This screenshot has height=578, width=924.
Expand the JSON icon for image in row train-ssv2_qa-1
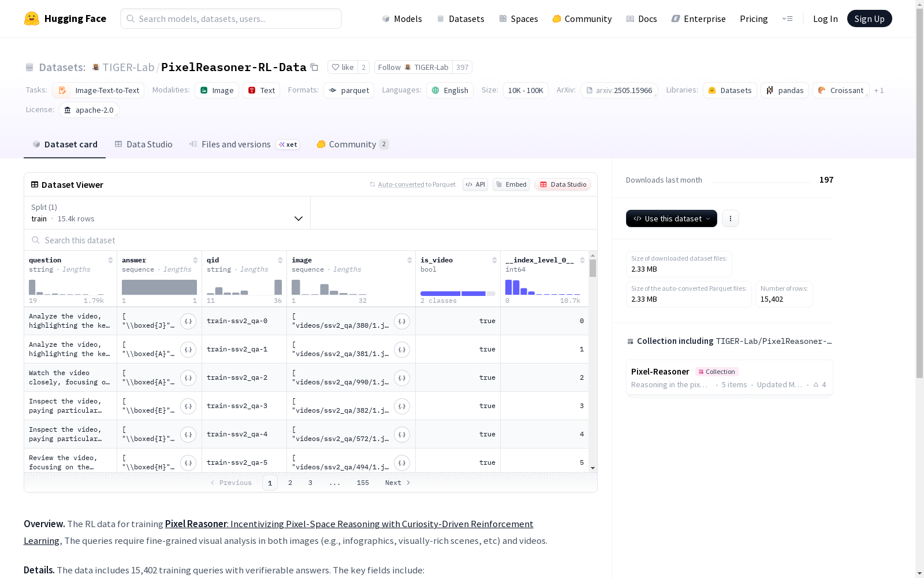402,350
